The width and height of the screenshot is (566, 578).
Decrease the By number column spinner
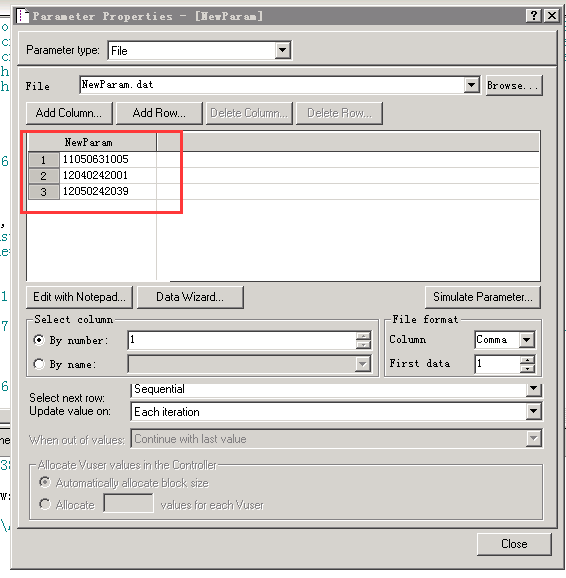(x=363, y=344)
